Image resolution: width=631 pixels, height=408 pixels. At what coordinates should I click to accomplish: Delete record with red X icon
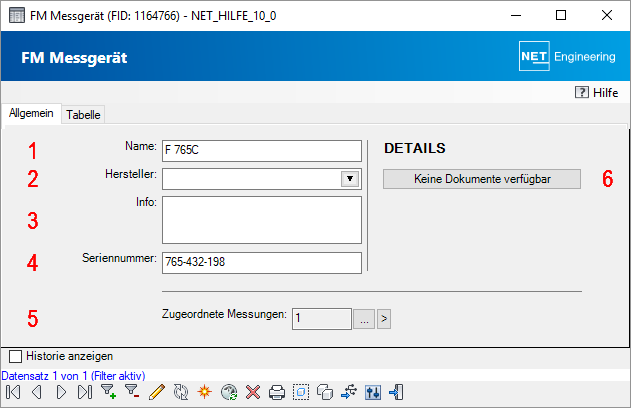tap(253, 392)
